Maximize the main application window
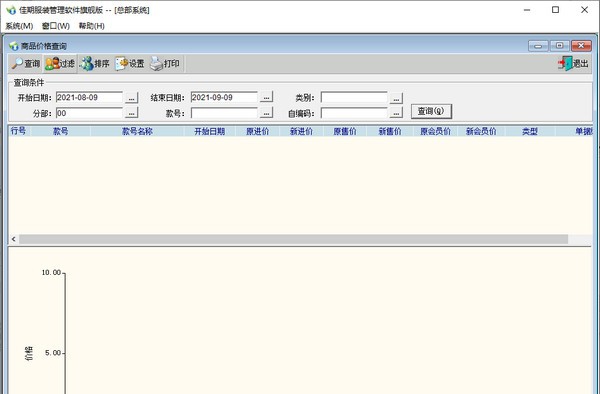Image resolution: width=600 pixels, height=394 pixels. coord(556,10)
